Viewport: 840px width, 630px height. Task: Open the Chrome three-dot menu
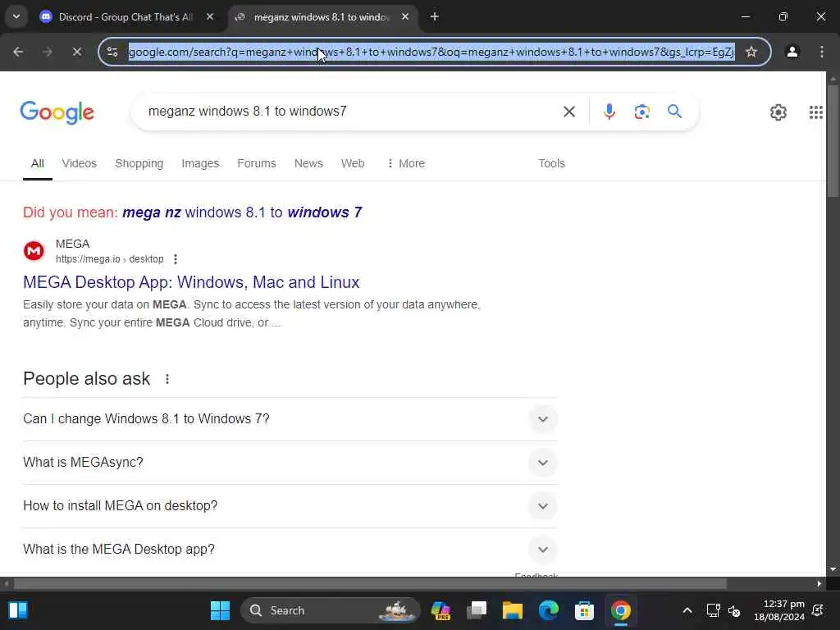point(822,52)
